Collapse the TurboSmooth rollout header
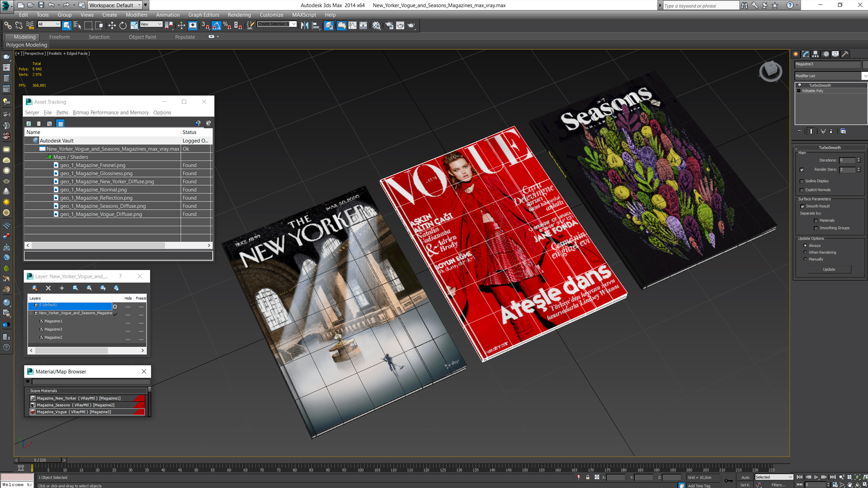 (830, 148)
